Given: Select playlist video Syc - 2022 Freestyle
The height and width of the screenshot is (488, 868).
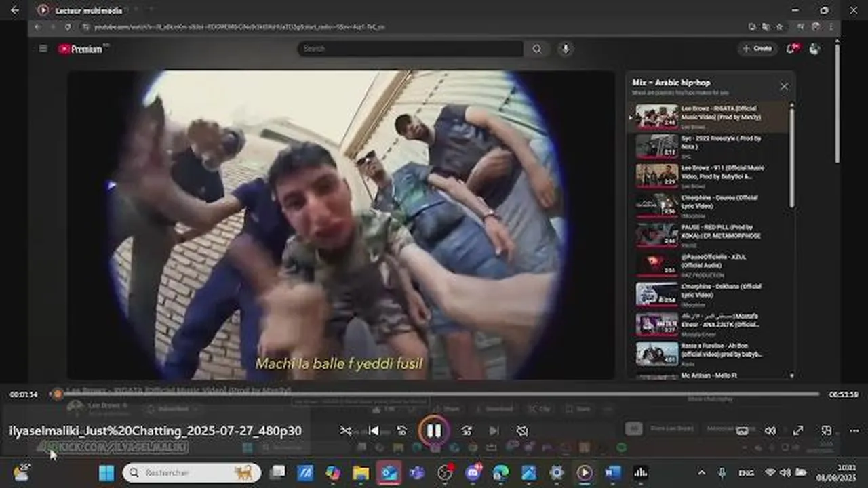Looking at the screenshot, I should coord(708,146).
